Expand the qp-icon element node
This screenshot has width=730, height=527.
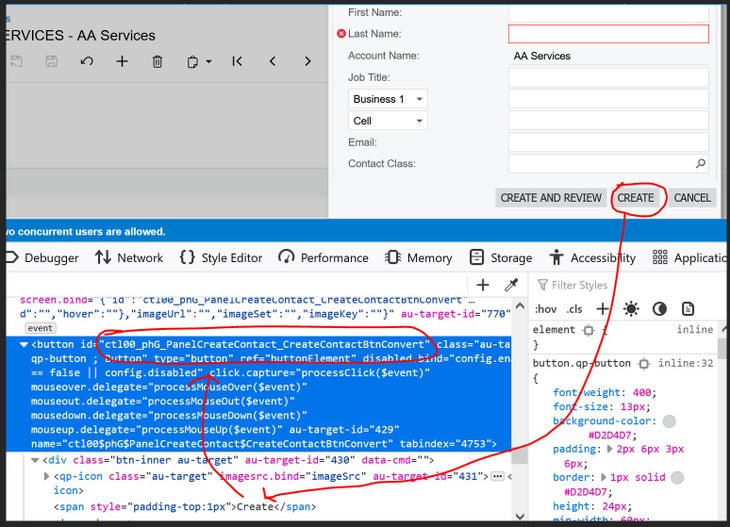pos(46,476)
